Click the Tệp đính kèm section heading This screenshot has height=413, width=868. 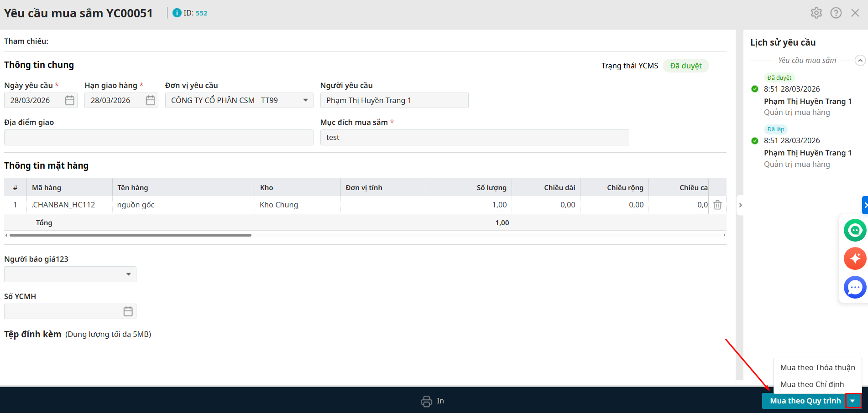tap(33, 334)
